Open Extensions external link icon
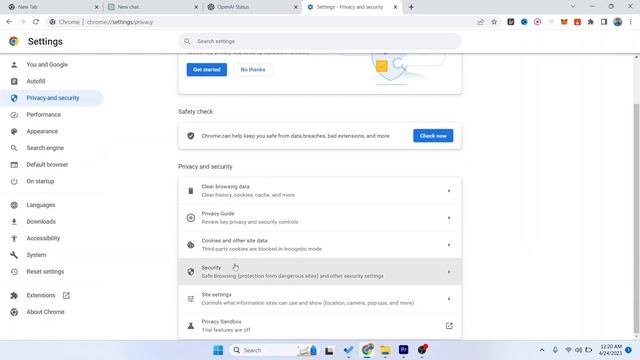The height and width of the screenshot is (360, 640). [66, 295]
